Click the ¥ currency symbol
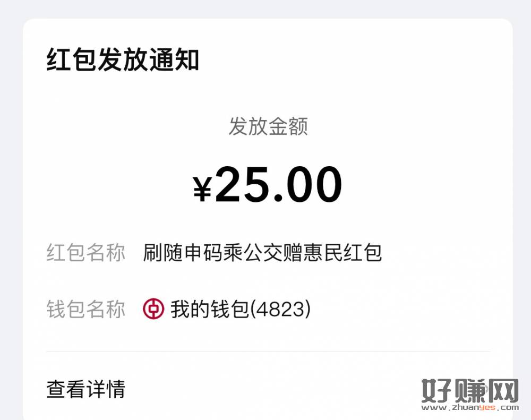This screenshot has height=420, width=531. pyautogui.click(x=202, y=188)
